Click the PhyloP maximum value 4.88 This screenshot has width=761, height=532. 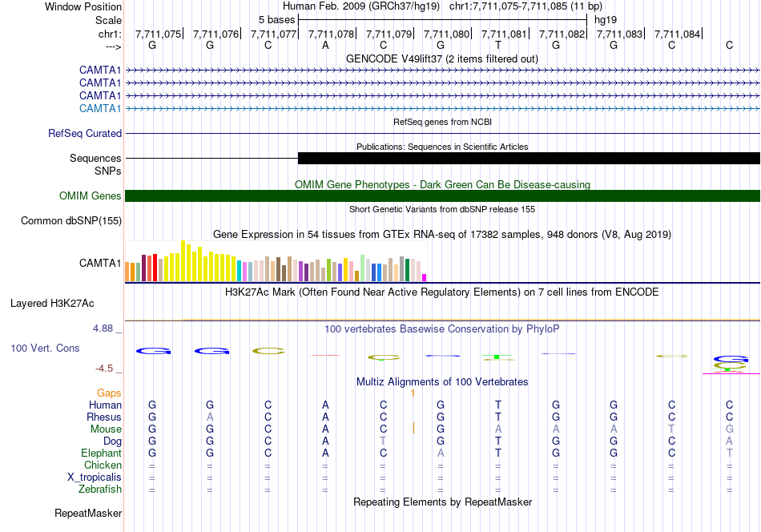click(x=103, y=328)
